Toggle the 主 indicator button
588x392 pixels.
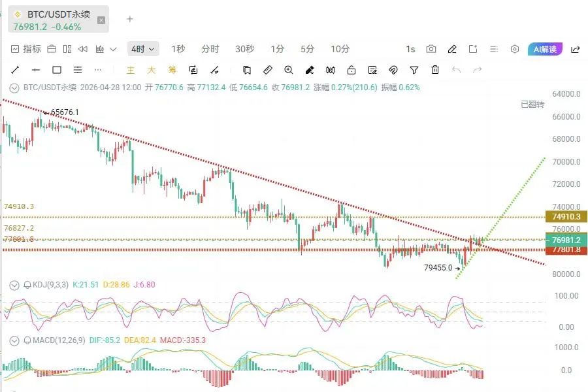131,70
